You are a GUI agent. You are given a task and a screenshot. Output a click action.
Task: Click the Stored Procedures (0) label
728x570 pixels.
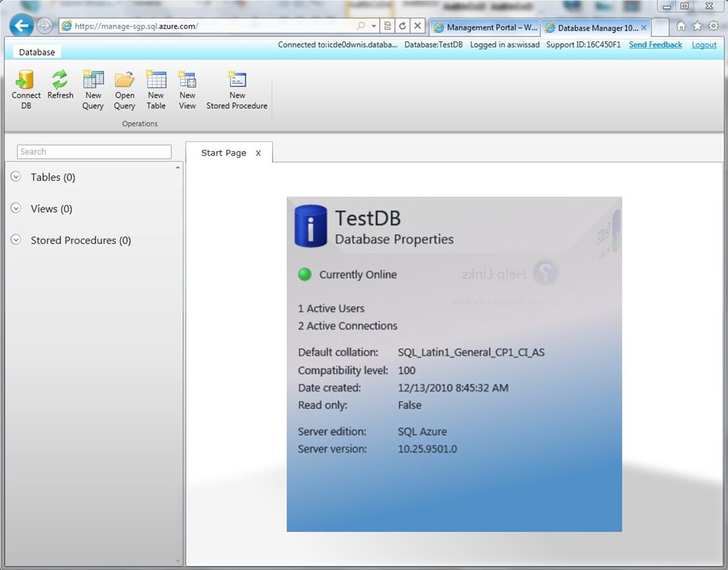coord(81,240)
